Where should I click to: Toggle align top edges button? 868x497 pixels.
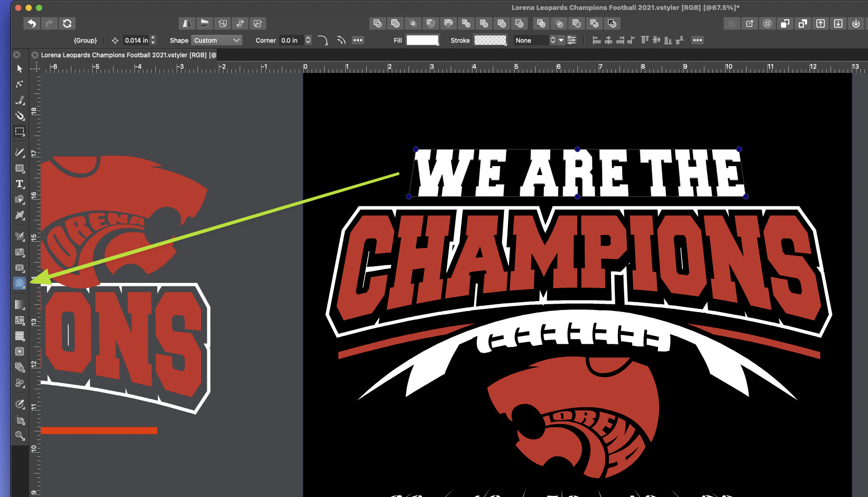point(645,40)
